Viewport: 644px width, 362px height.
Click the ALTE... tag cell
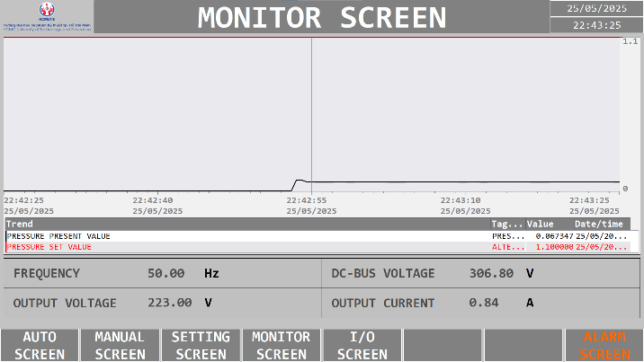(x=508, y=247)
